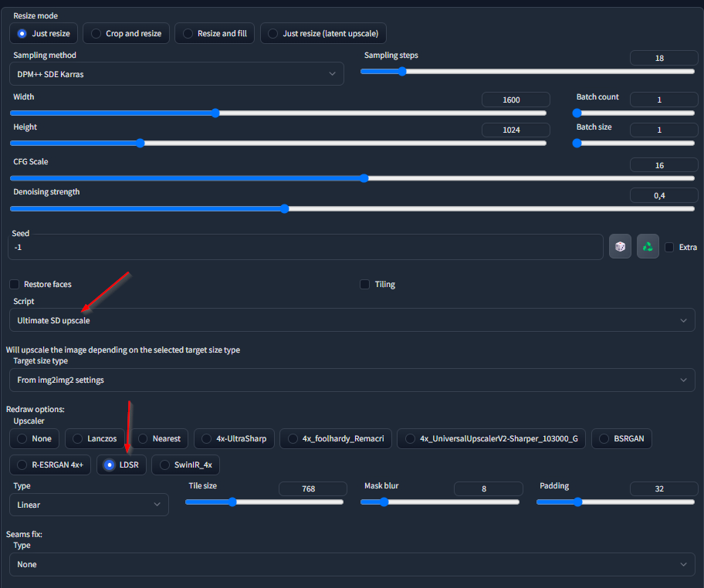Click the CFG Scale value field
Image resolution: width=704 pixels, height=588 pixels.
(x=664, y=165)
